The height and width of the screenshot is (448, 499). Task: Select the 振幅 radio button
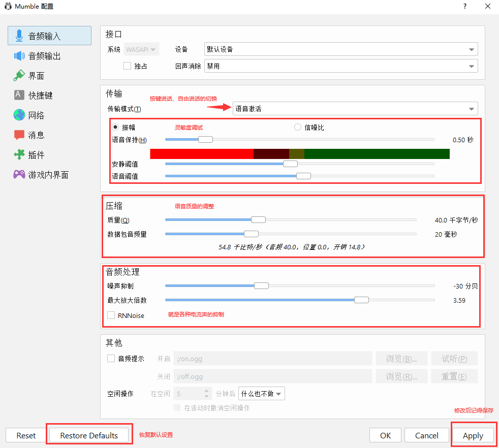(115, 127)
